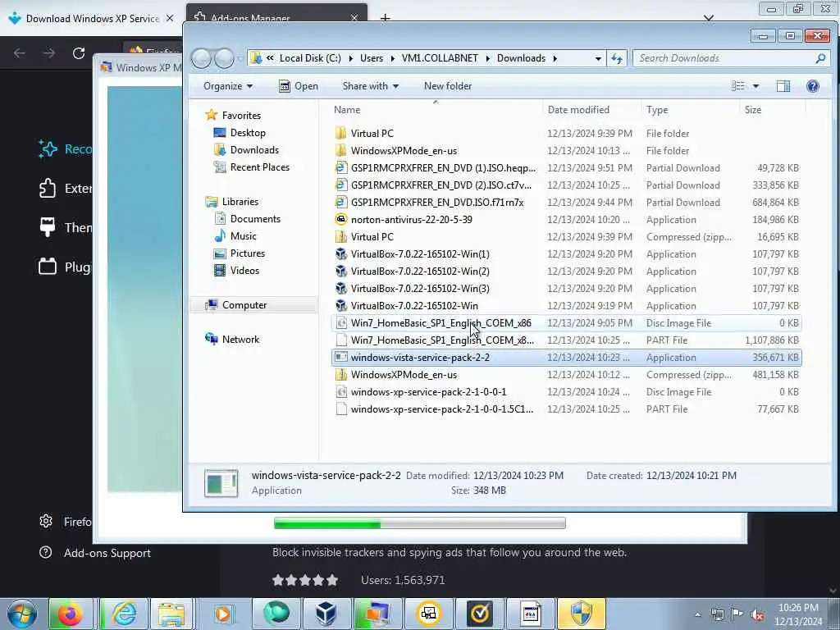Open a new Firefox tab

(385, 18)
